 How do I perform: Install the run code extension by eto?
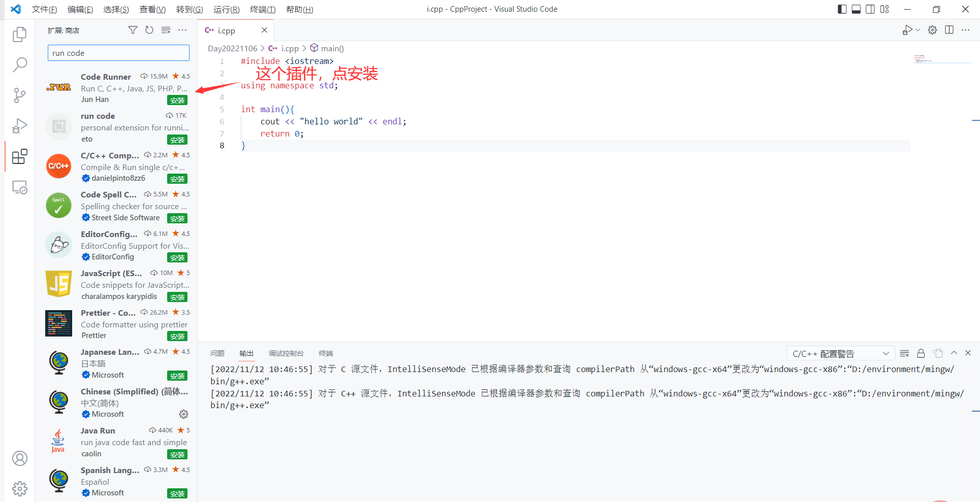177,140
